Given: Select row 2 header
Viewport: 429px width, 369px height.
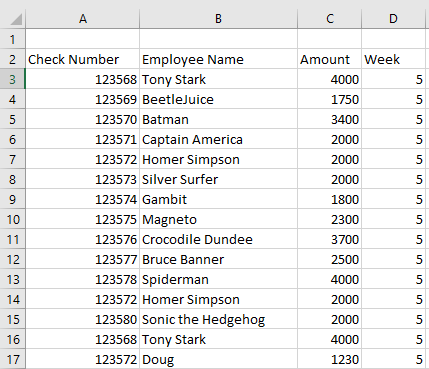Looking at the screenshot, I should (13, 59).
